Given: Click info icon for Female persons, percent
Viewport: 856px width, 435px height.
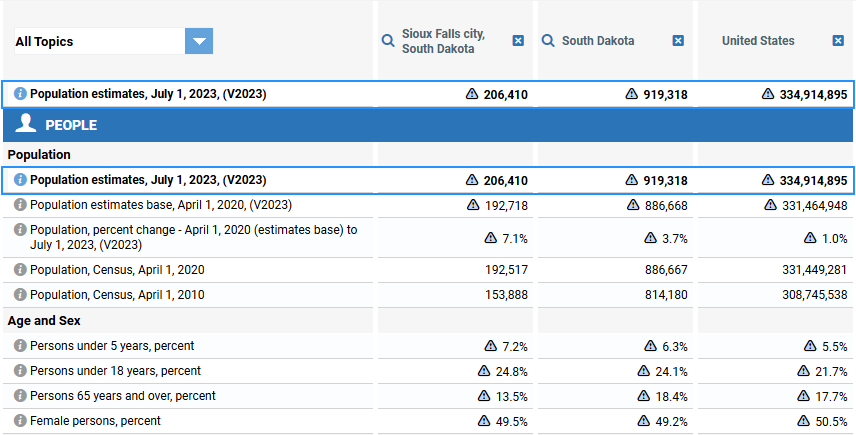Looking at the screenshot, I should click(20, 421).
